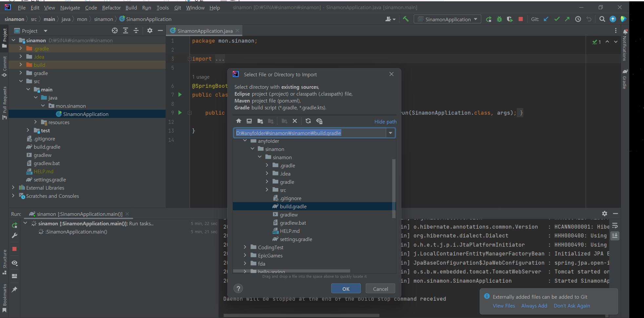The width and height of the screenshot is (644, 318).
Task: Expand the .gradle folder in dialog tree
Action: pyautogui.click(x=267, y=165)
